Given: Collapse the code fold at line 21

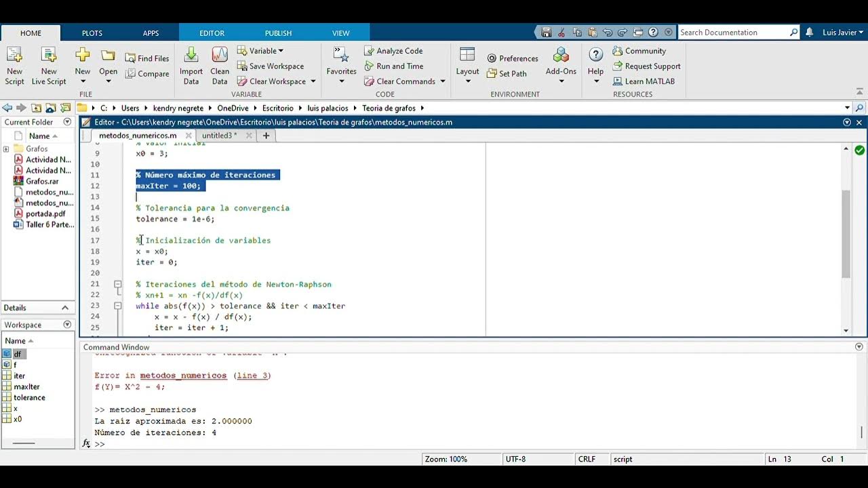Looking at the screenshot, I should click(117, 284).
